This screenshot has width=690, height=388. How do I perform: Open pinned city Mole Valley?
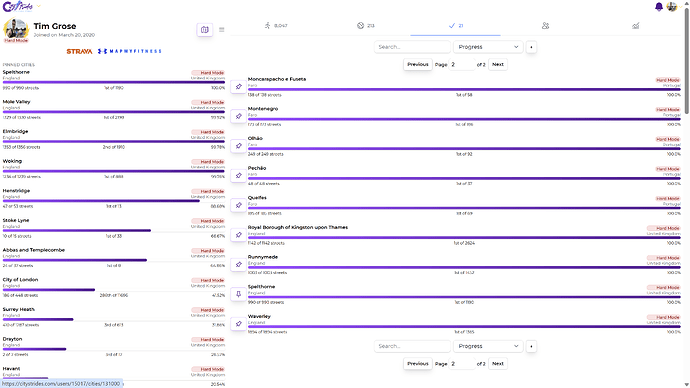[x=16, y=102]
